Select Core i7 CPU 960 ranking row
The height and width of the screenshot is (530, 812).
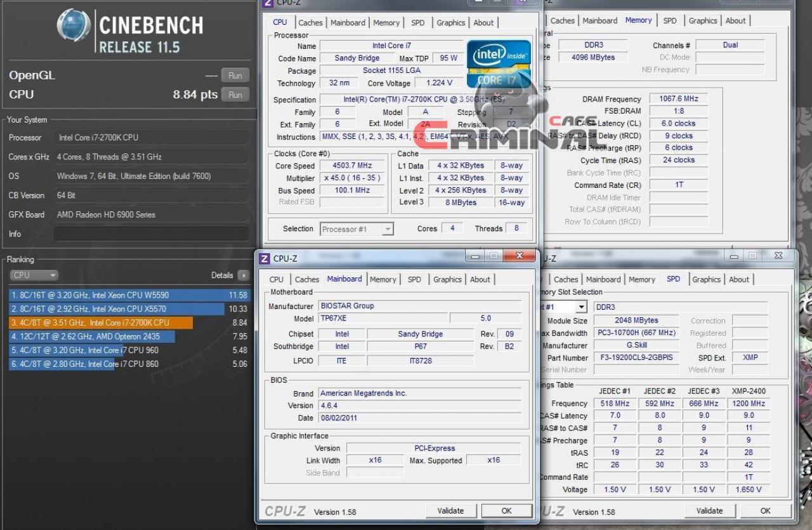click(129, 350)
